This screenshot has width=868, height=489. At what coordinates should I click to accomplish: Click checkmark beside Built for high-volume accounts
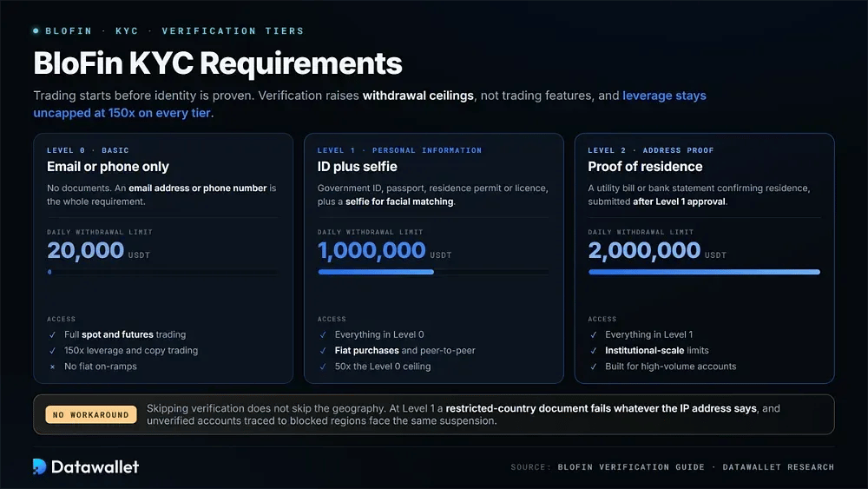point(594,367)
